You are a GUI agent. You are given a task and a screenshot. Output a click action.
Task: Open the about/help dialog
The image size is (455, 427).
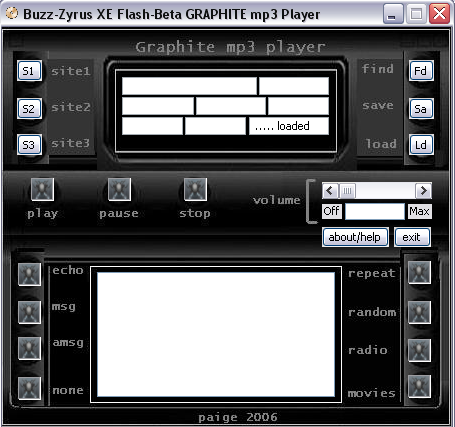(355, 237)
